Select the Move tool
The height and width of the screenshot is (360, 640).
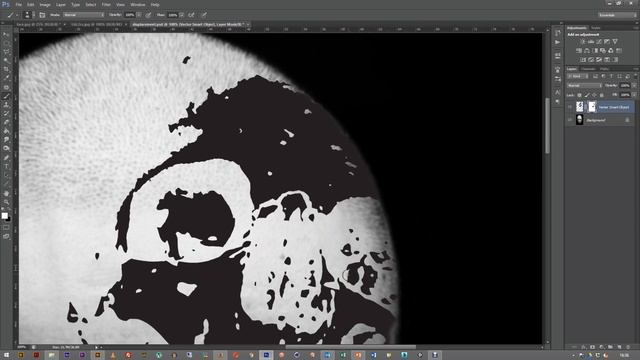(6, 35)
